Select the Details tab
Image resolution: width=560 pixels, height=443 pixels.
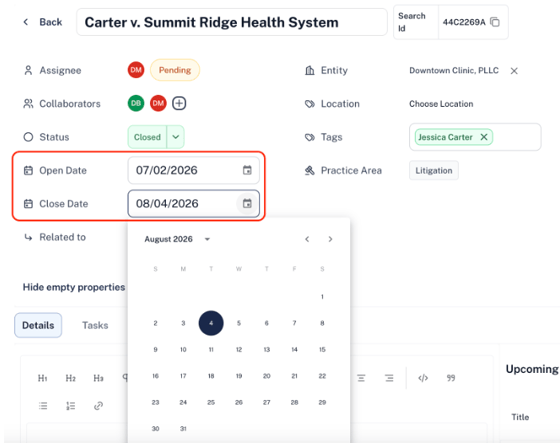pos(38,325)
